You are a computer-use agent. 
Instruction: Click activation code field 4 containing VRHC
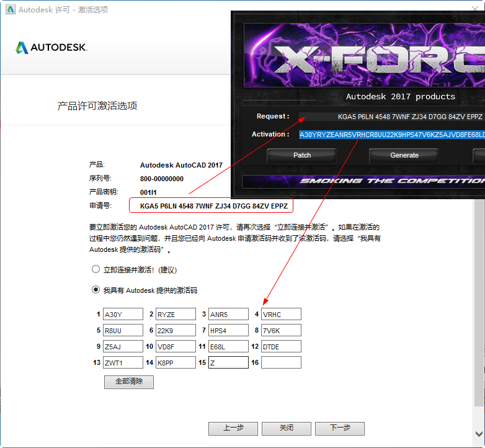click(281, 314)
